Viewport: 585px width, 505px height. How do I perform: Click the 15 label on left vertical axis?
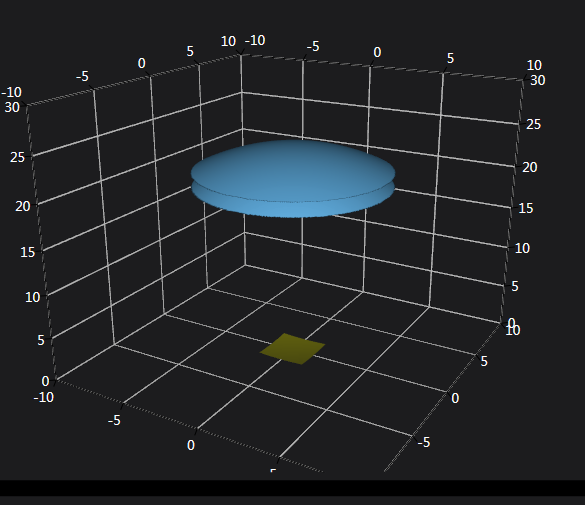[x=27, y=252]
